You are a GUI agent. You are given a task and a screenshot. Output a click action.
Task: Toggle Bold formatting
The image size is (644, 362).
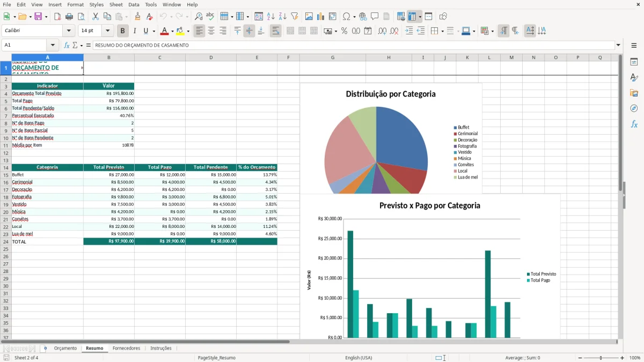pos(123,31)
